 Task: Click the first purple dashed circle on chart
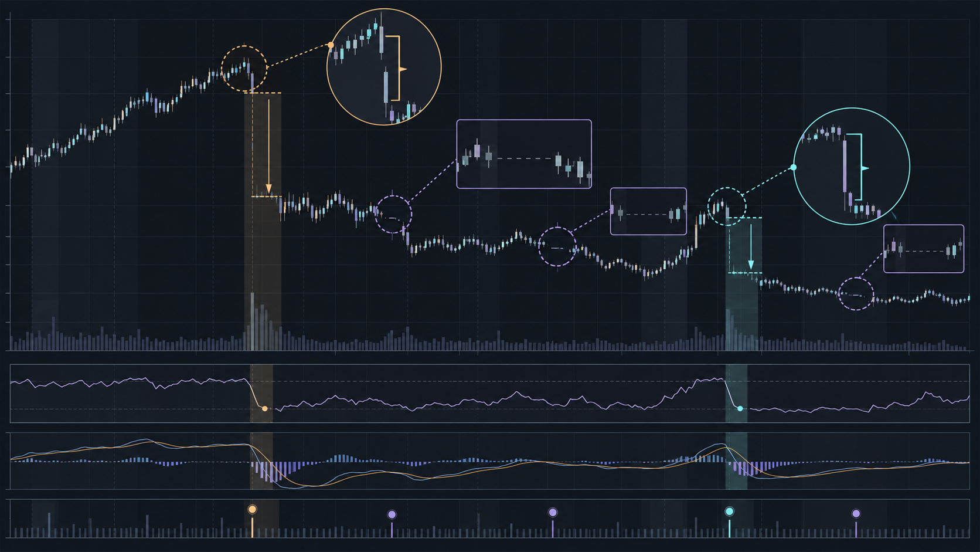coord(393,214)
